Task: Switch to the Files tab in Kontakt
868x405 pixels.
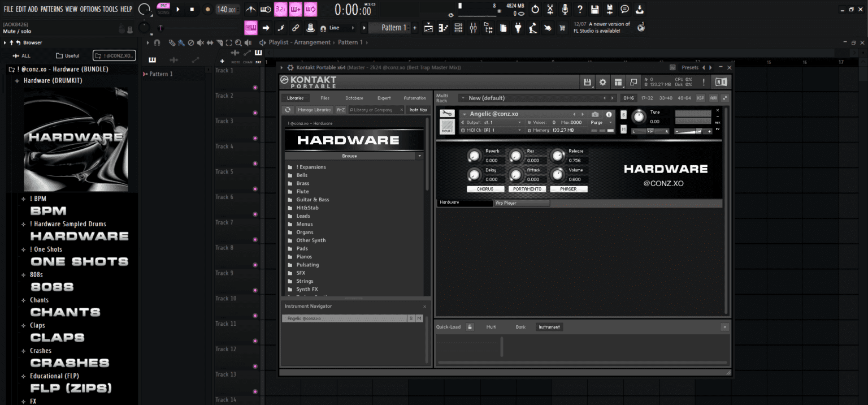Action: click(325, 97)
